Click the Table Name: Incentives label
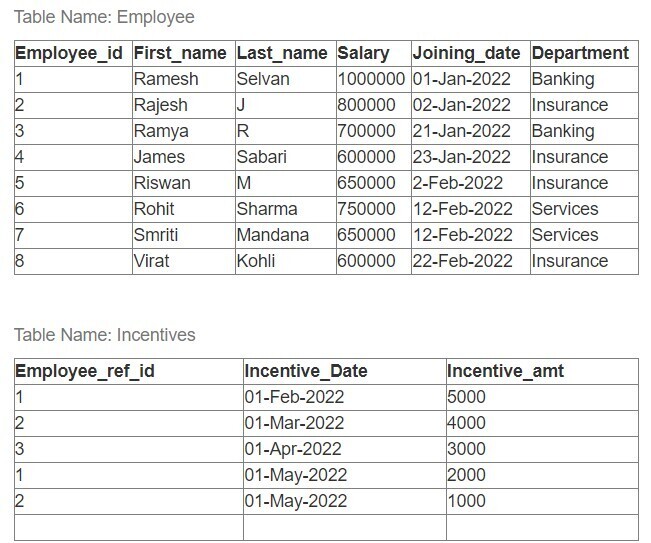 coord(105,334)
